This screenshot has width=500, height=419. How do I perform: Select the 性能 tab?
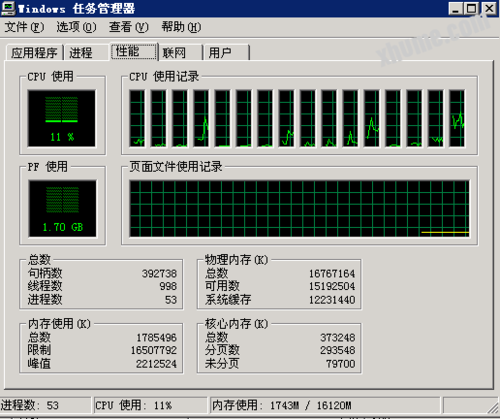point(134,51)
